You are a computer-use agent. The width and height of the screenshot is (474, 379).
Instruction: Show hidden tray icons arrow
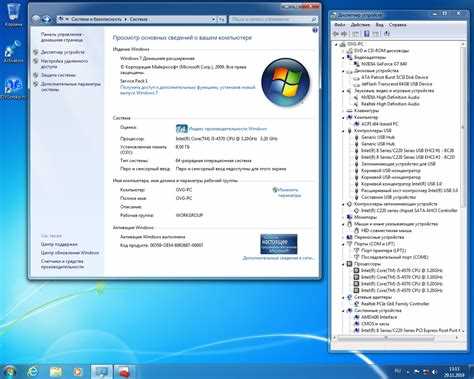pos(408,372)
